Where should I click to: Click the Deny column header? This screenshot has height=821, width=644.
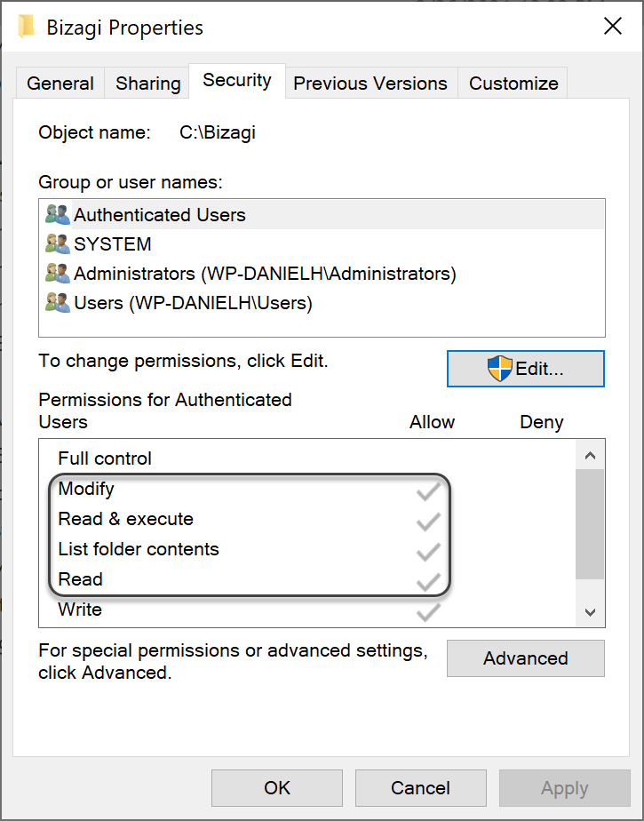pyautogui.click(x=541, y=422)
